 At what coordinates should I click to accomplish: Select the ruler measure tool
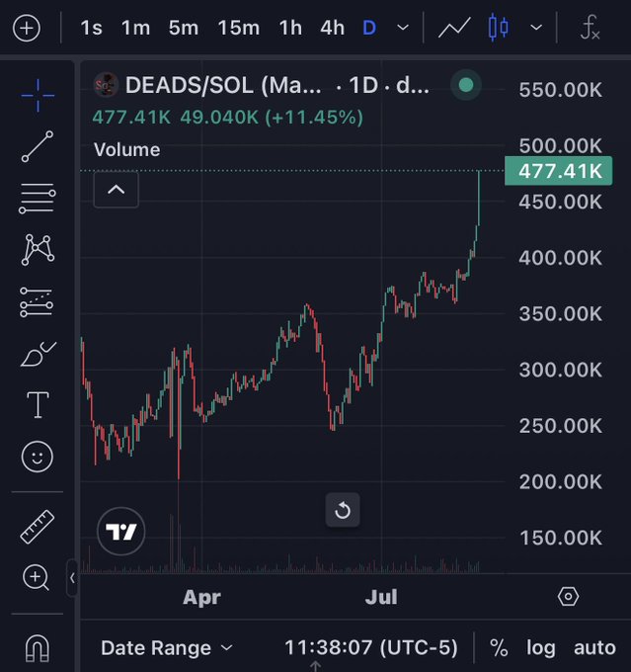tap(38, 527)
